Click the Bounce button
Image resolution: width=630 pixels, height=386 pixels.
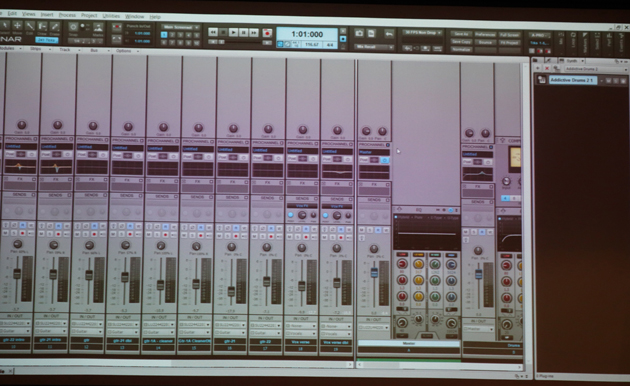click(x=485, y=42)
